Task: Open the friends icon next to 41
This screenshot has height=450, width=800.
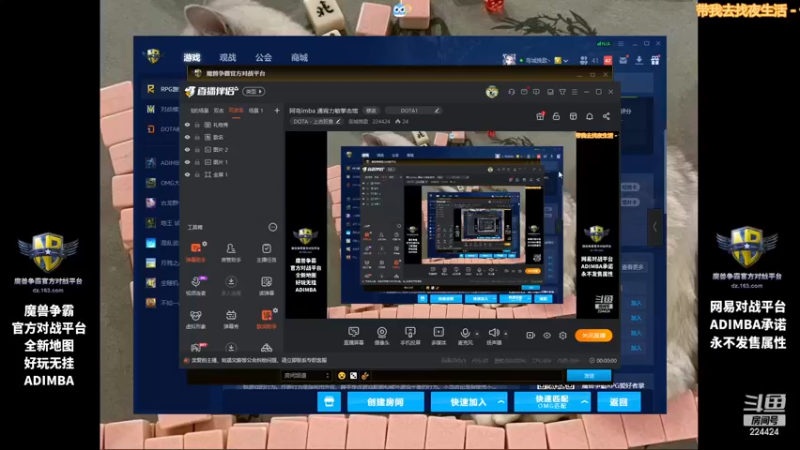Action: 584,60
